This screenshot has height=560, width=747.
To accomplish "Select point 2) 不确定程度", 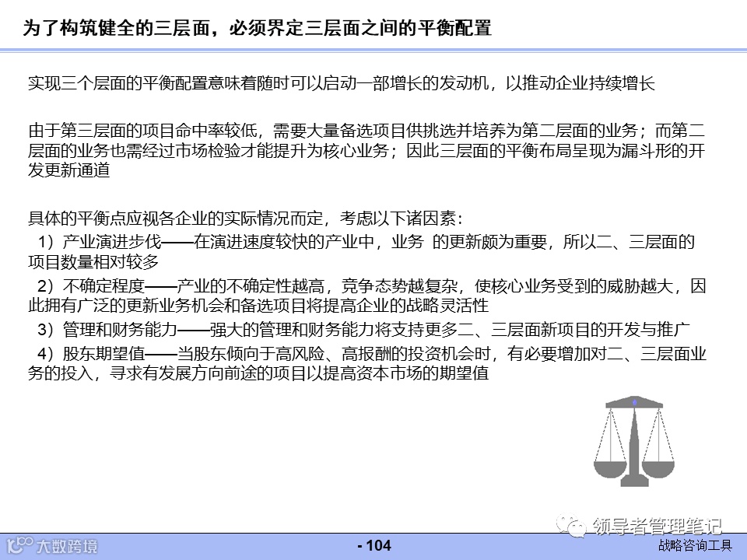I will tap(366, 296).
